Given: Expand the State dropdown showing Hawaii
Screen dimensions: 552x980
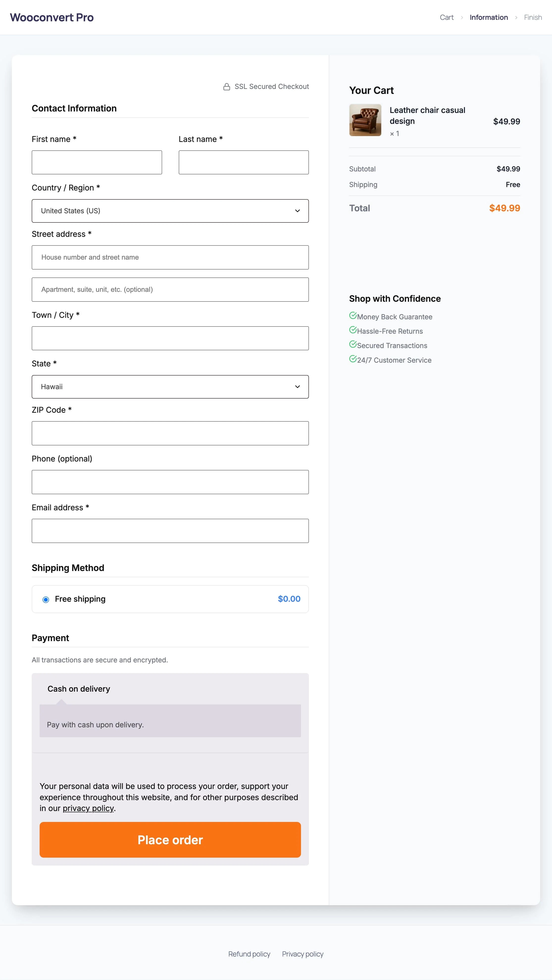Looking at the screenshot, I should point(170,387).
